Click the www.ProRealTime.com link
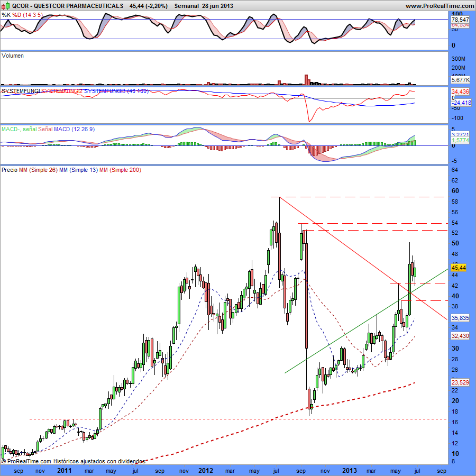476x476 pixels. [x=440, y=6]
